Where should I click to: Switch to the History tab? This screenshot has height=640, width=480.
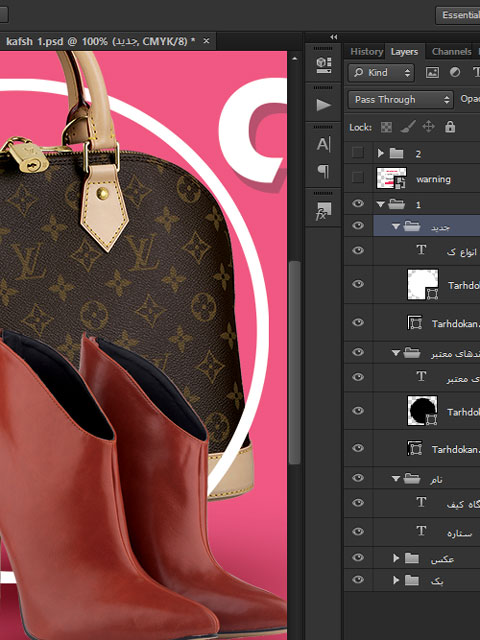coord(366,52)
